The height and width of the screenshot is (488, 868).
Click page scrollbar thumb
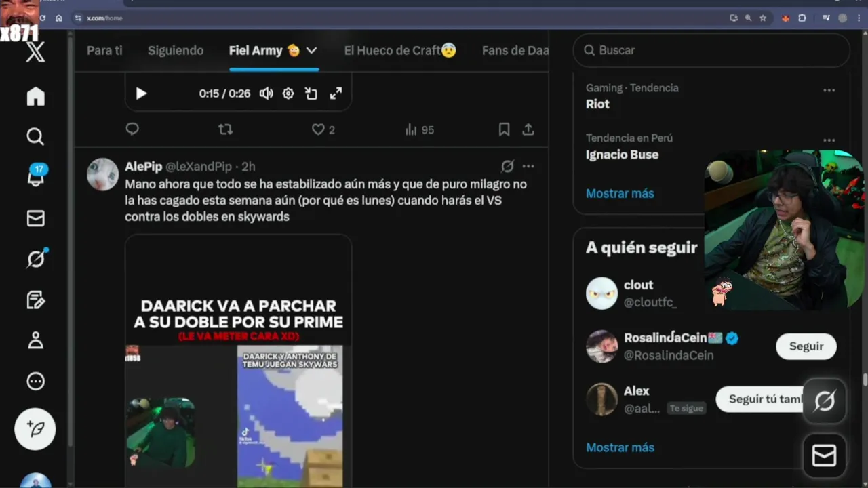pos(865,380)
